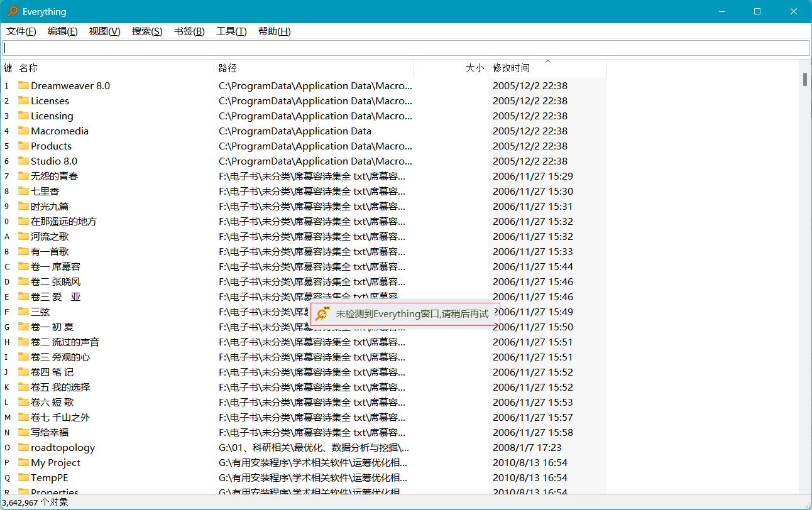812x510 pixels.
Task: Click the 3,642,967 个对象 status text
Action: coord(35,502)
